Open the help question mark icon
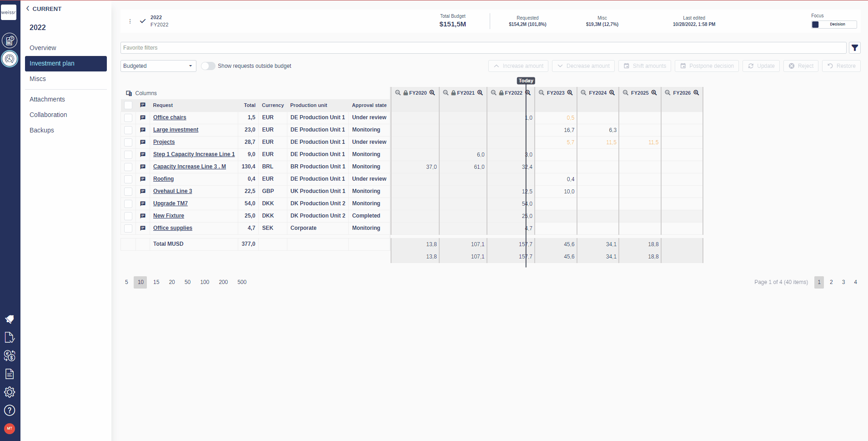 [x=10, y=411]
